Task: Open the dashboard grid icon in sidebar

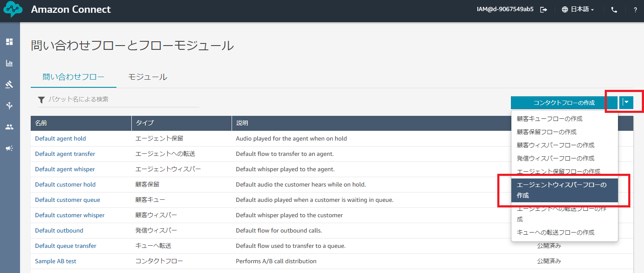Action: pos(9,42)
